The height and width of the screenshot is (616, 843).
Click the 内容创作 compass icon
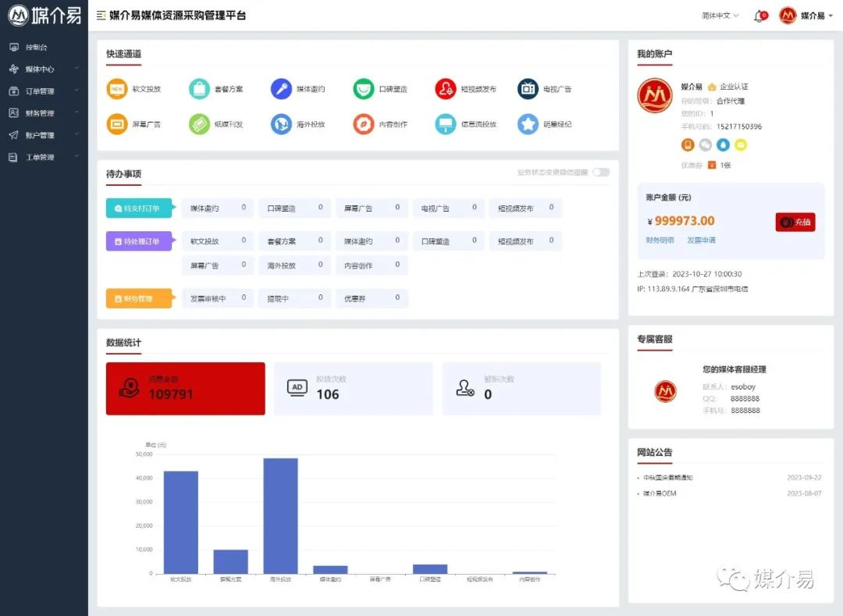tap(363, 124)
